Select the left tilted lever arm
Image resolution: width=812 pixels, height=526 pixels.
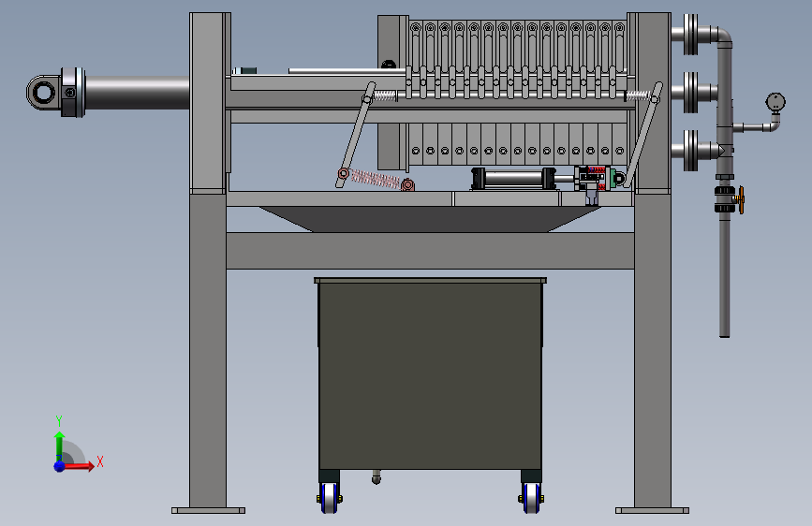pyautogui.click(x=356, y=135)
